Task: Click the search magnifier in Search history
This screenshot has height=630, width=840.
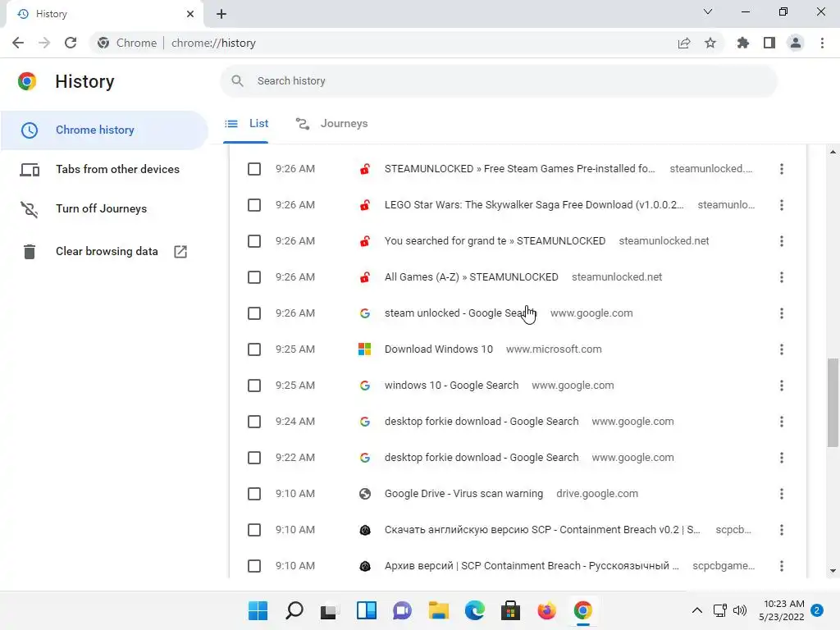Action: pyautogui.click(x=237, y=81)
